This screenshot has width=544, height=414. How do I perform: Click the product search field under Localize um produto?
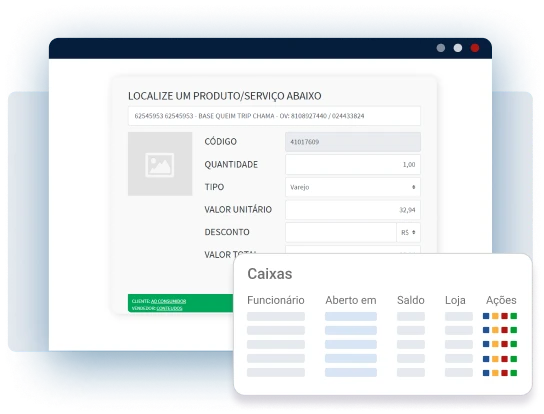pos(274,116)
